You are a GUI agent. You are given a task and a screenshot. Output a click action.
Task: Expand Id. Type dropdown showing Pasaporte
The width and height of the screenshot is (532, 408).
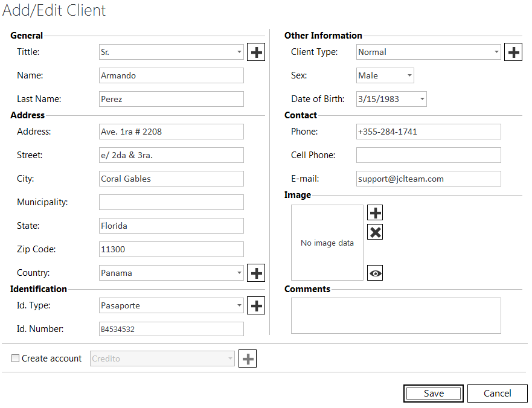[171, 306]
